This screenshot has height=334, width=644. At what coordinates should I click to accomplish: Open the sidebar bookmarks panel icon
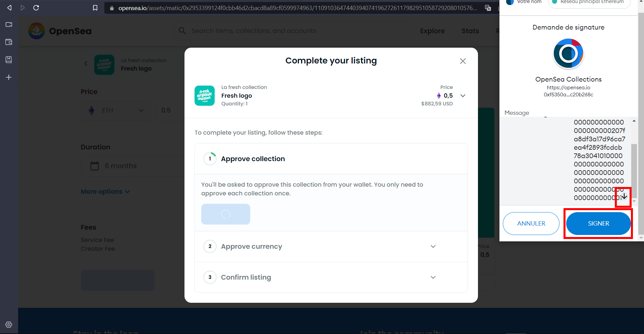(9, 60)
